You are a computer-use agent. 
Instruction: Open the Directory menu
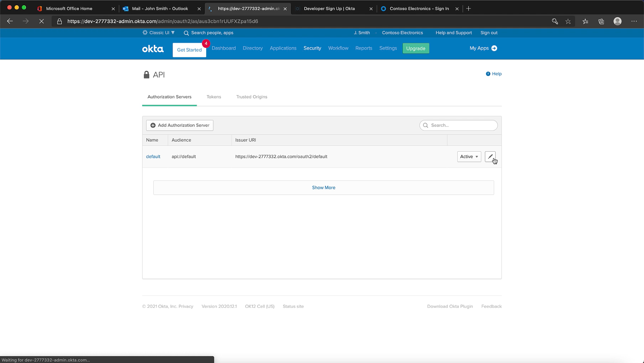(x=253, y=48)
